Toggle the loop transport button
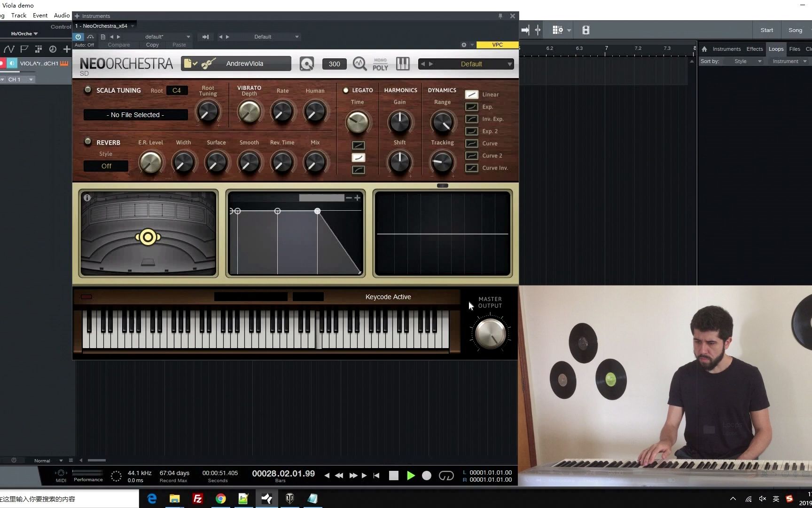Image resolution: width=812 pixels, height=508 pixels. (x=446, y=476)
